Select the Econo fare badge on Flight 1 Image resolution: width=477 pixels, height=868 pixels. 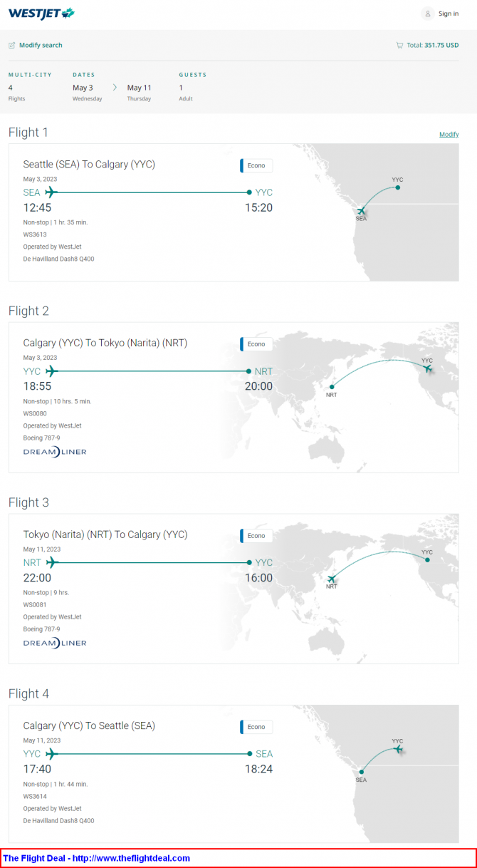click(256, 165)
